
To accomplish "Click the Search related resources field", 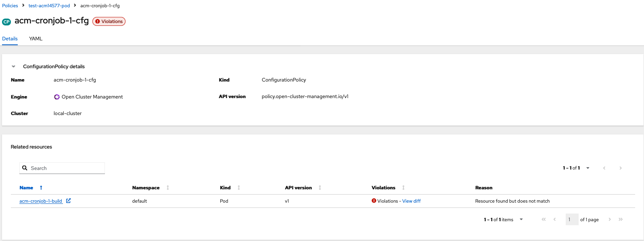I will (x=65, y=168).
